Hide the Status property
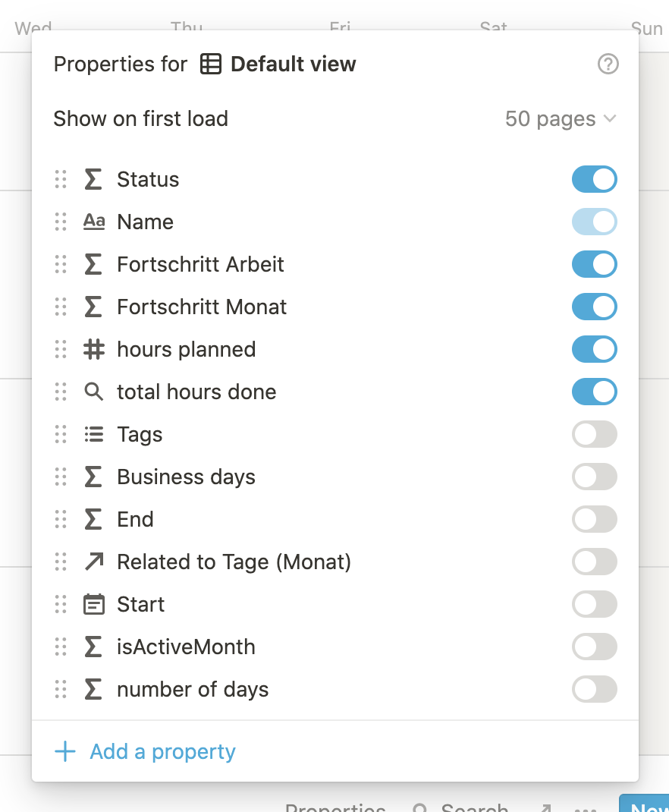 point(594,179)
